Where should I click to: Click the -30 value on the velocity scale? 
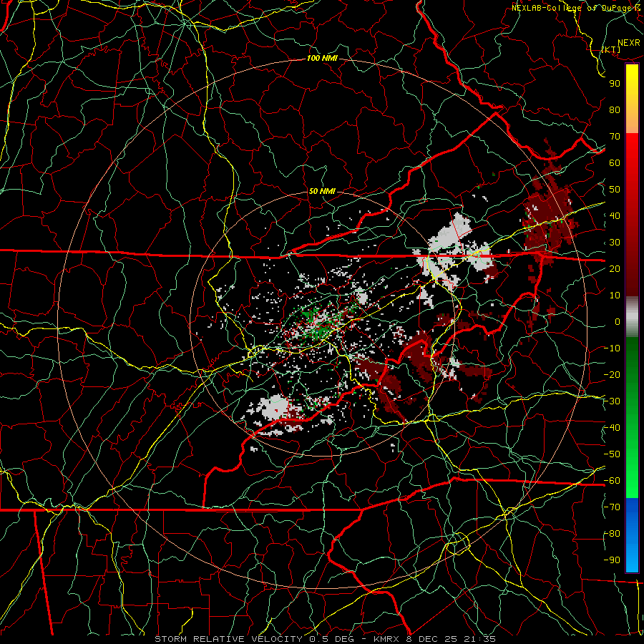[612, 401]
